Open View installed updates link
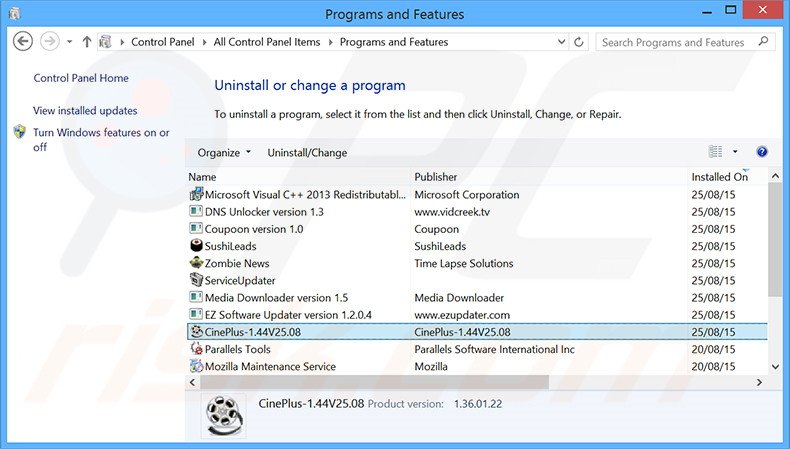Screen dimensions: 790x449 pos(85,110)
